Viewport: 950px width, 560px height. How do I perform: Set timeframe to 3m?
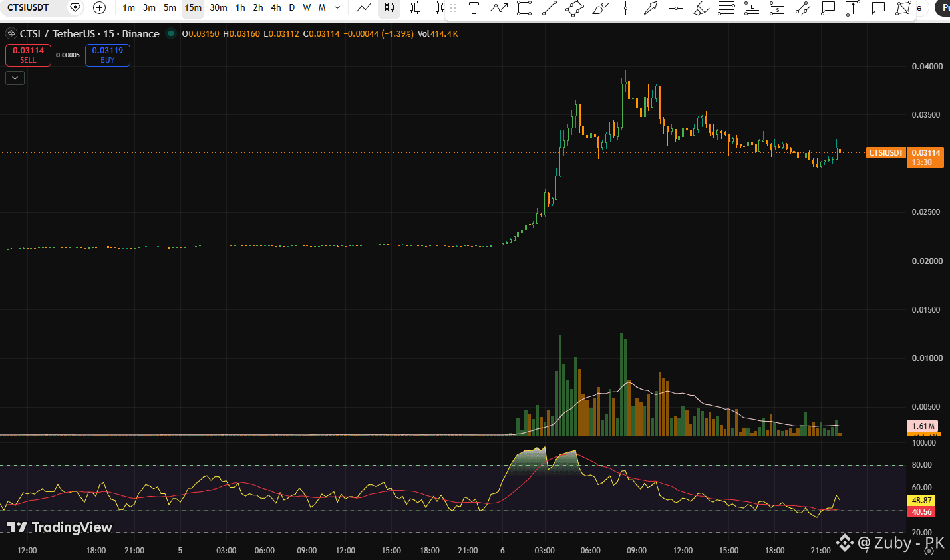coord(149,8)
